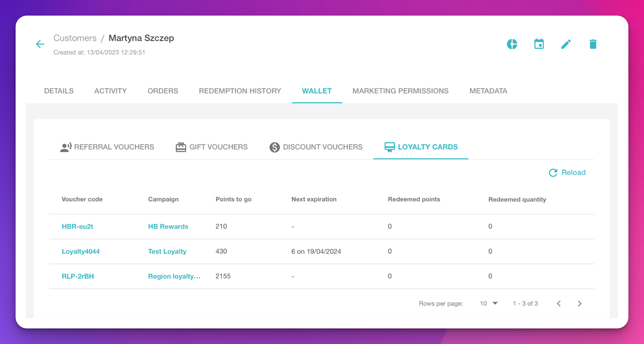This screenshot has width=644, height=344.
Task: Open the Gift Vouchers sub-tab
Action: click(212, 147)
